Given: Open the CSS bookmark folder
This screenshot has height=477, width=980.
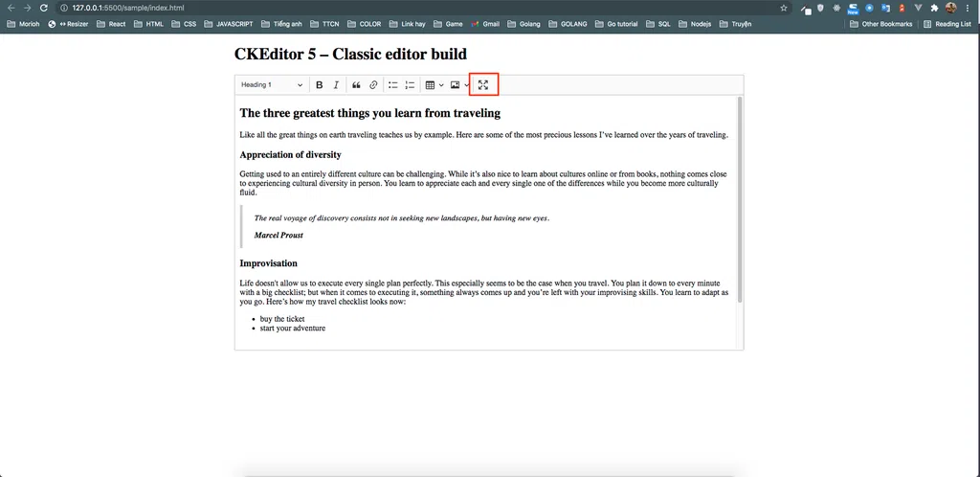Looking at the screenshot, I should (x=184, y=24).
